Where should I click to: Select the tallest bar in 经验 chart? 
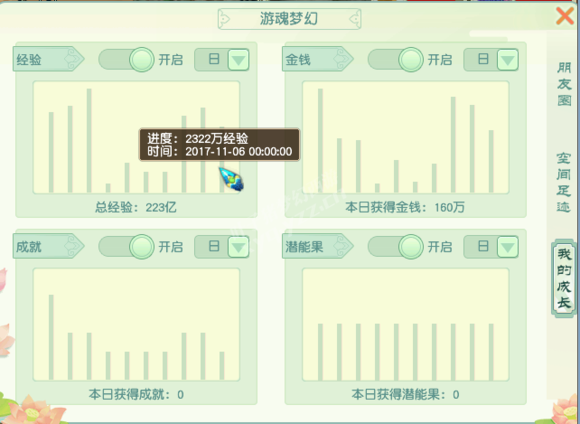pyautogui.click(x=89, y=141)
